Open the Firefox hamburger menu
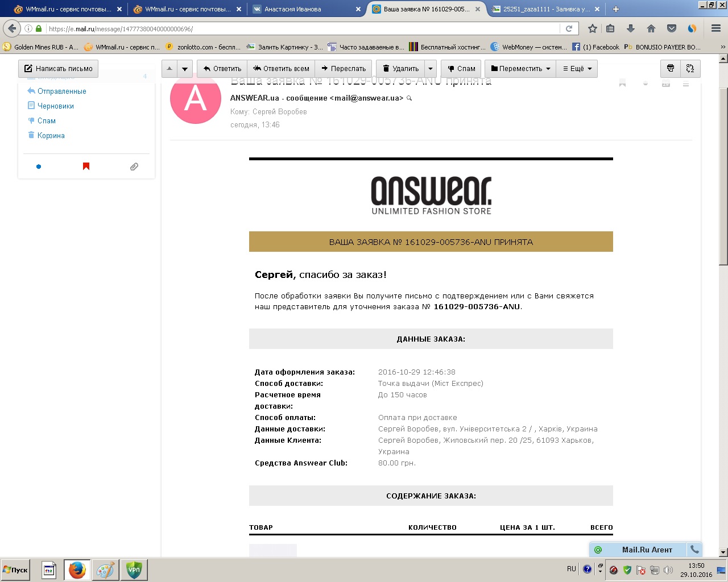Screen dimensions: 728x582 pos(716,28)
